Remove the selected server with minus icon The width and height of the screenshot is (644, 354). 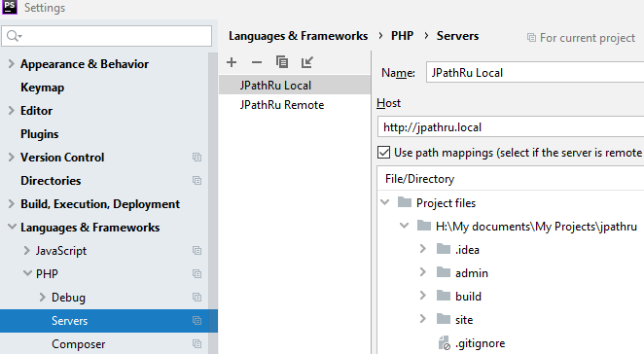click(257, 62)
